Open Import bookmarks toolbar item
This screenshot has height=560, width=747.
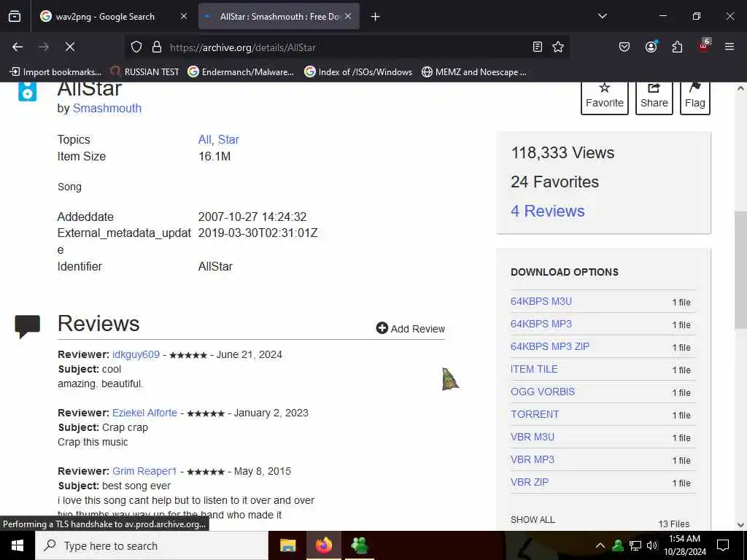tap(55, 72)
